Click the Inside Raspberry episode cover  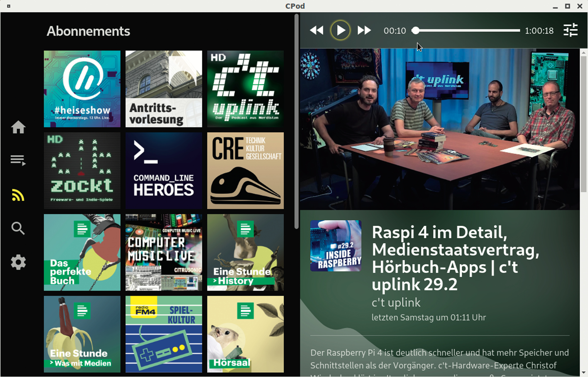tap(336, 246)
